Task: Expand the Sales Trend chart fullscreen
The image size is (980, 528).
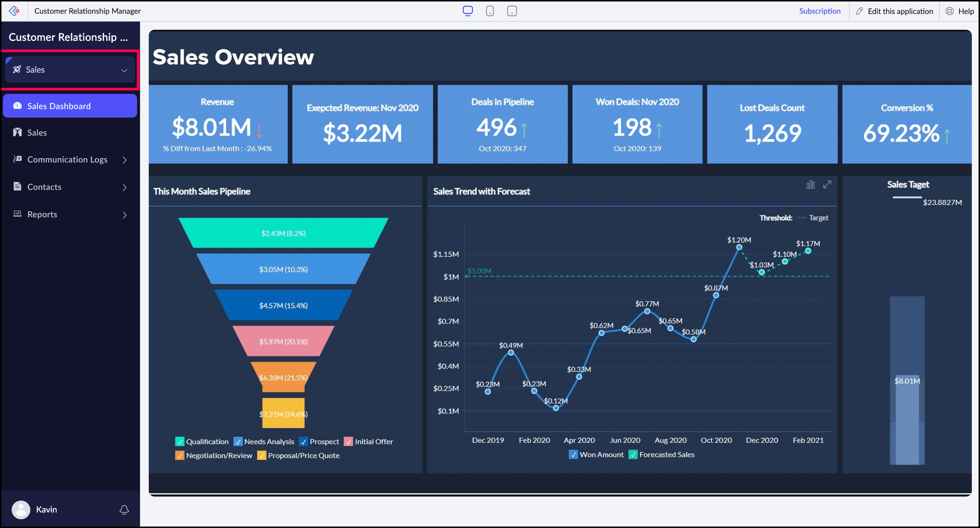Action: pyautogui.click(x=827, y=184)
